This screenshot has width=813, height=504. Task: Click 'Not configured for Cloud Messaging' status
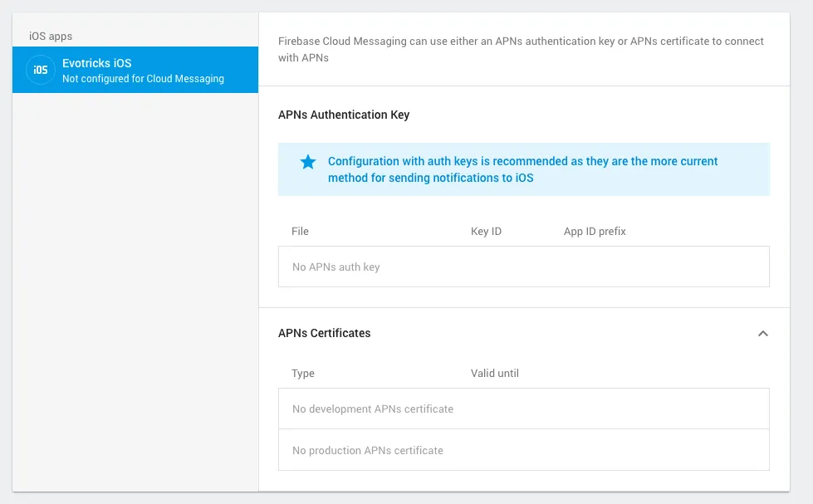coord(143,79)
